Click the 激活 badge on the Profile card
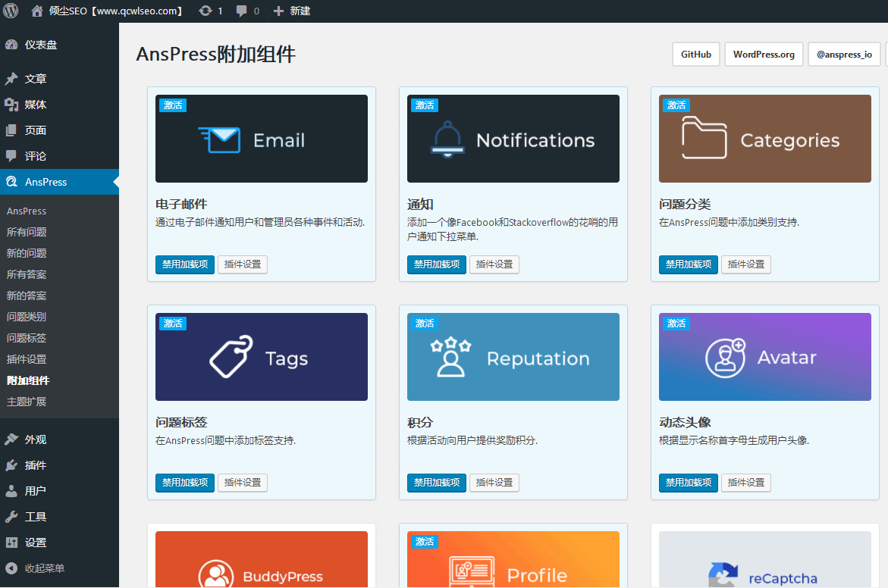 tap(425, 542)
